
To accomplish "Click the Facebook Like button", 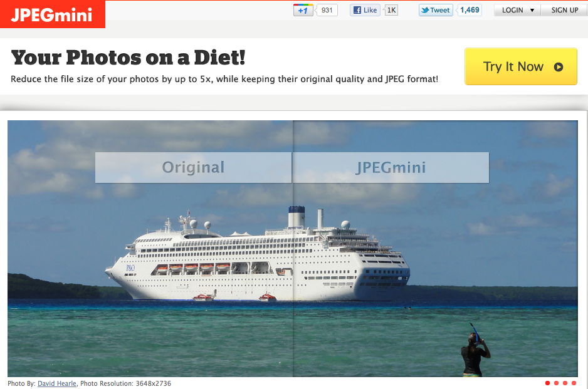I will (x=365, y=10).
